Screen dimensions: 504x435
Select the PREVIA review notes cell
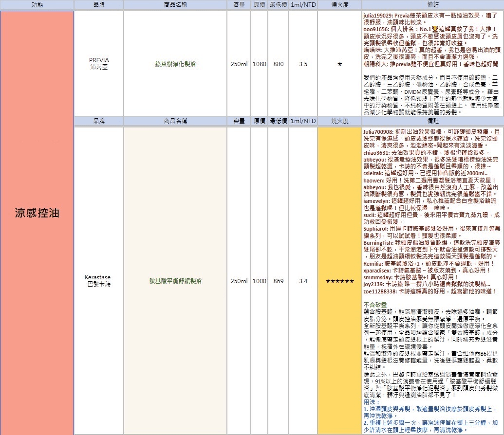432,64
